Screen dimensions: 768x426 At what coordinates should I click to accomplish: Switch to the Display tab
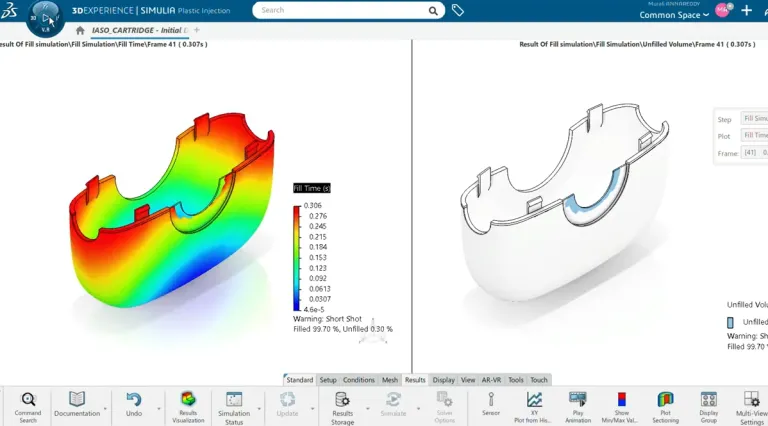444,380
